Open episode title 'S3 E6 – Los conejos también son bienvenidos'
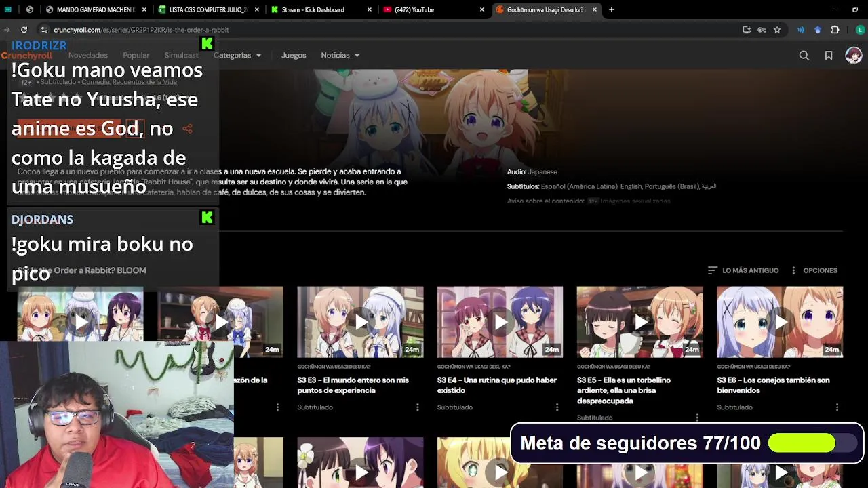The height and width of the screenshot is (488, 868). point(773,385)
